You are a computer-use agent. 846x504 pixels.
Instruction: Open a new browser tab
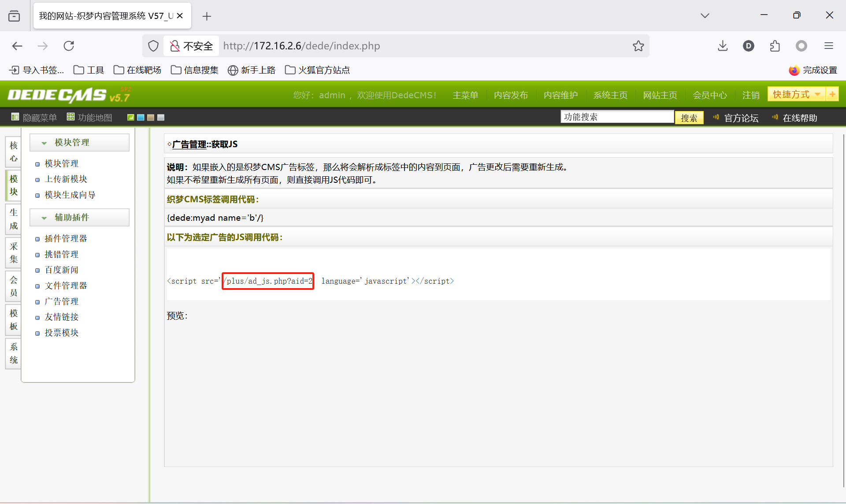pos(207,16)
